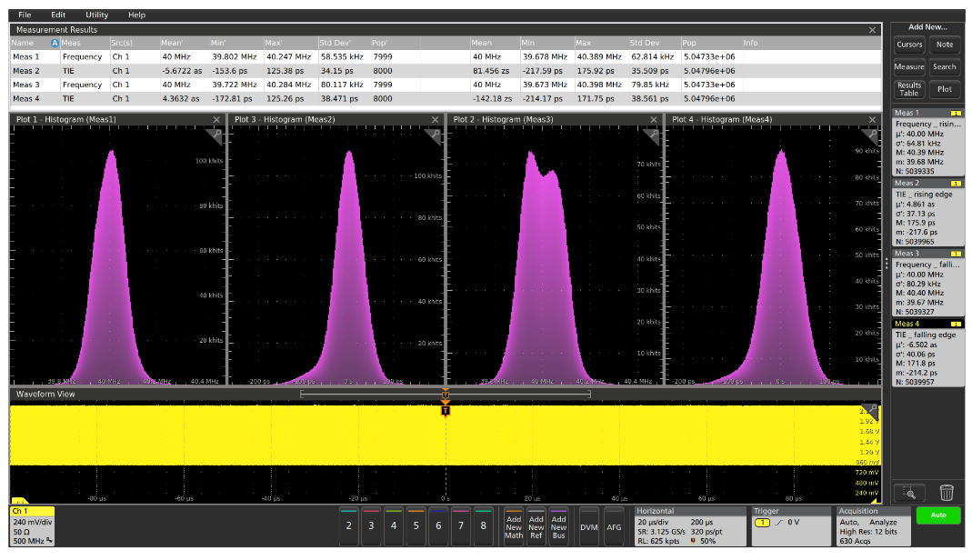Screen dimensions: 972x560
Task: Open the Add New Math tool
Action: [x=514, y=525]
